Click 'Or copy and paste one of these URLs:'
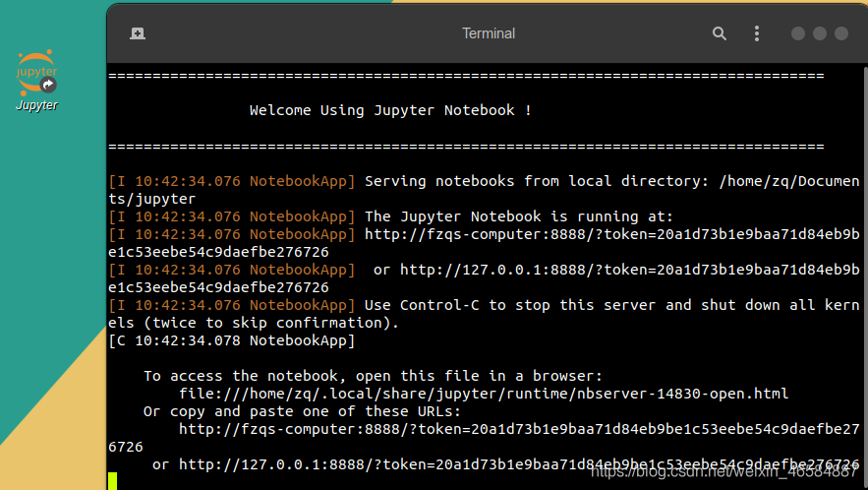 pyautogui.click(x=302, y=412)
